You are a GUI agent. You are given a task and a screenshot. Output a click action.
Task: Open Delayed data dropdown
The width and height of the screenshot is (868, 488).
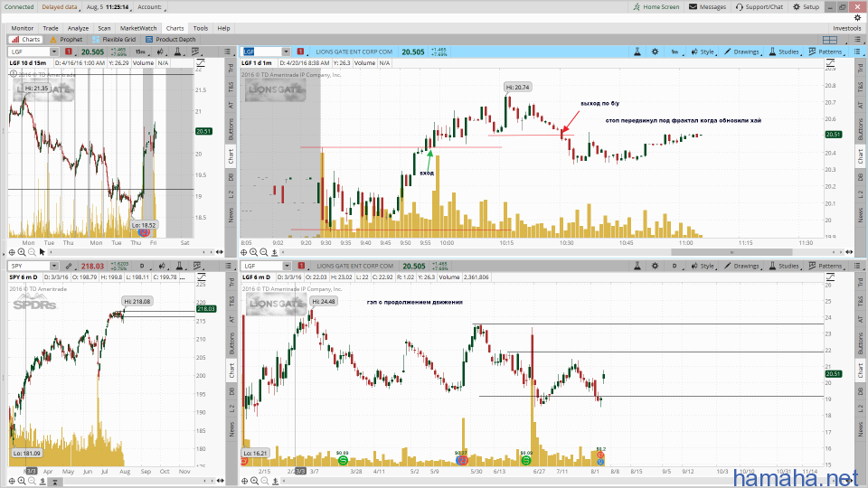point(61,7)
